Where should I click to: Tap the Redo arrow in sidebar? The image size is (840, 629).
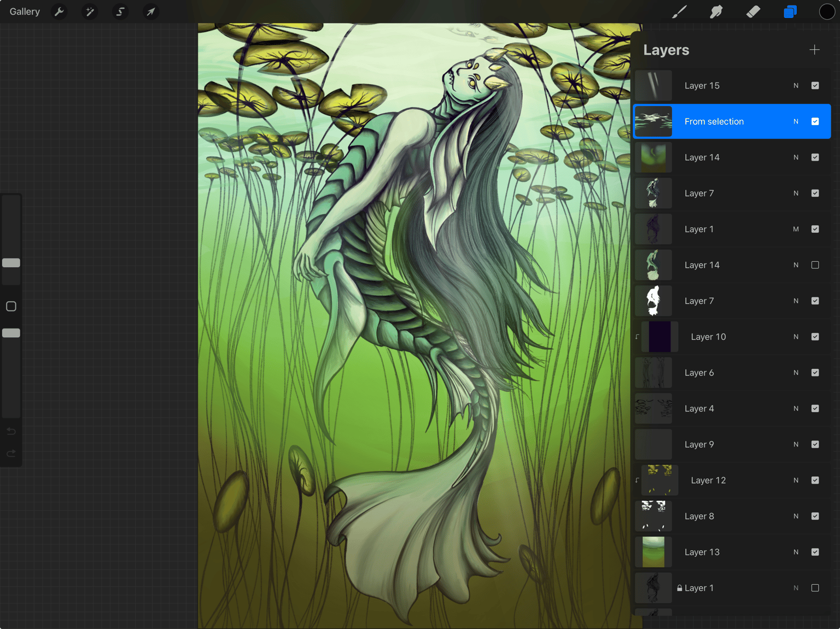(11, 454)
